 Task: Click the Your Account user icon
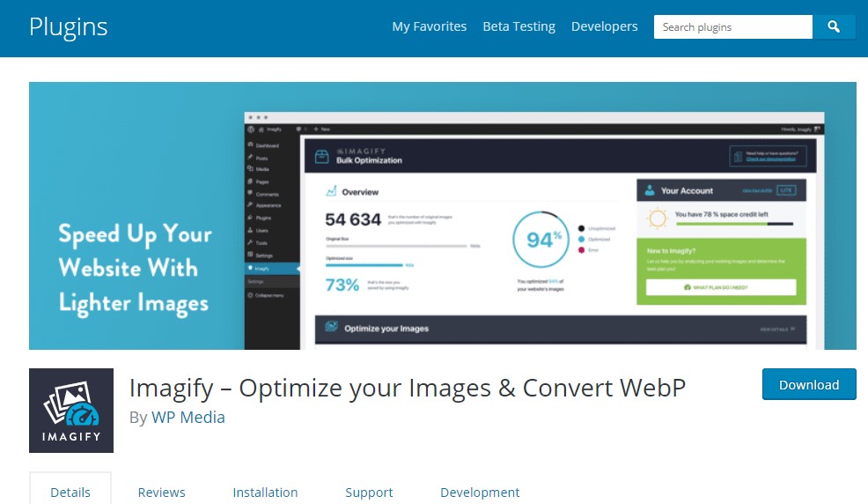click(649, 190)
